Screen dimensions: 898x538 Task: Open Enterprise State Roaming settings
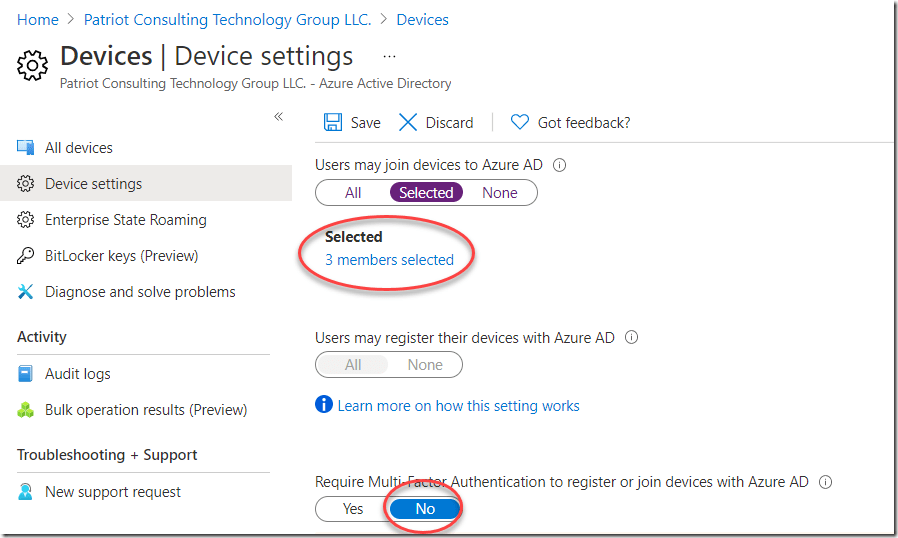(x=126, y=220)
